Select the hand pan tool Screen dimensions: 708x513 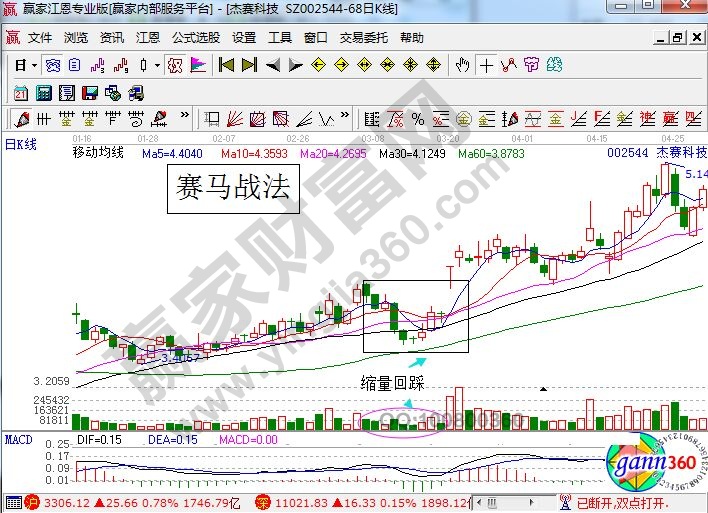click(x=462, y=66)
